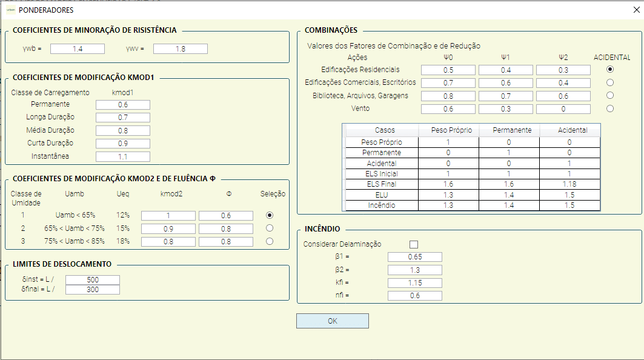Click the γwb coefficient input field
Screen dimensions: 644x360
coord(78,49)
